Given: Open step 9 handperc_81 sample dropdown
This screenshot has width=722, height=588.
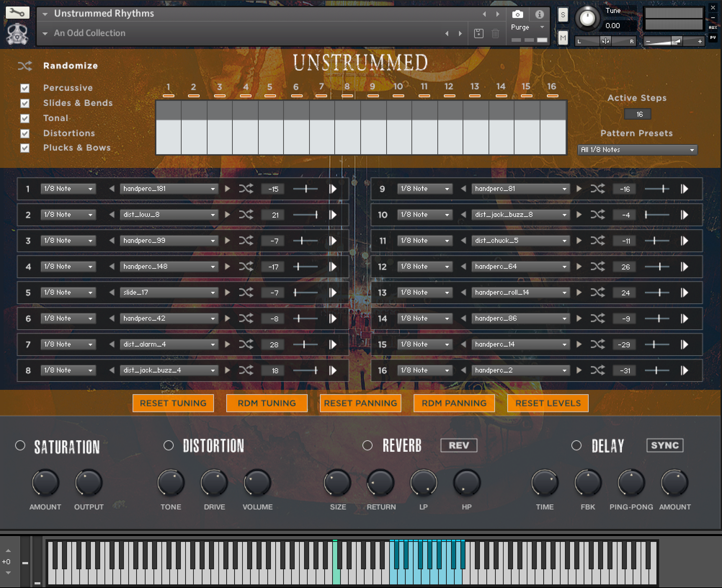Looking at the screenshot, I should pos(520,189).
